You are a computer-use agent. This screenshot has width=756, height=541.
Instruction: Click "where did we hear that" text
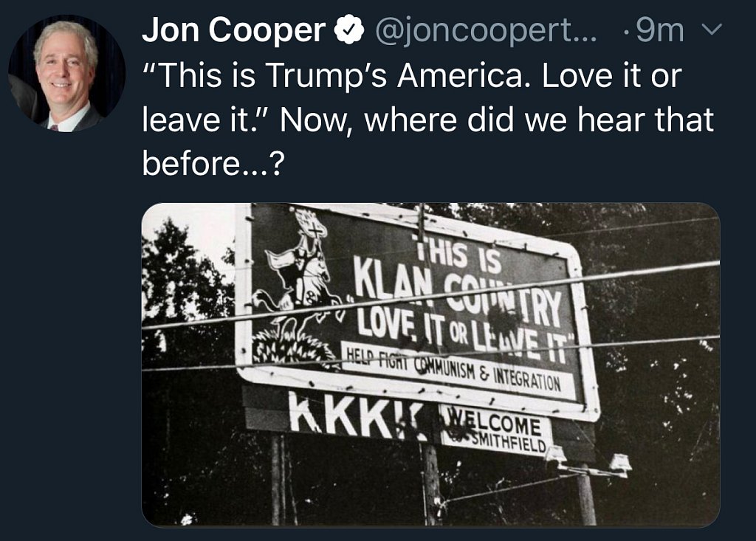tap(535, 120)
